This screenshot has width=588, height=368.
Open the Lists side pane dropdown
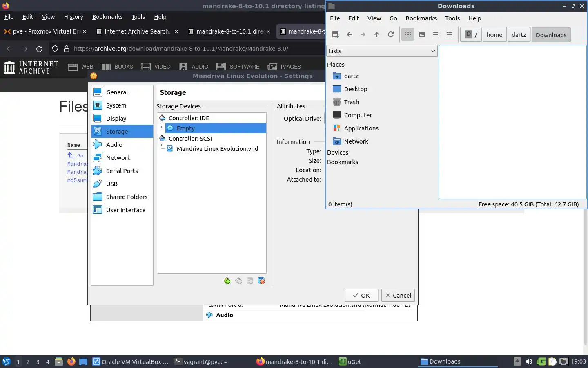coord(382,51)
